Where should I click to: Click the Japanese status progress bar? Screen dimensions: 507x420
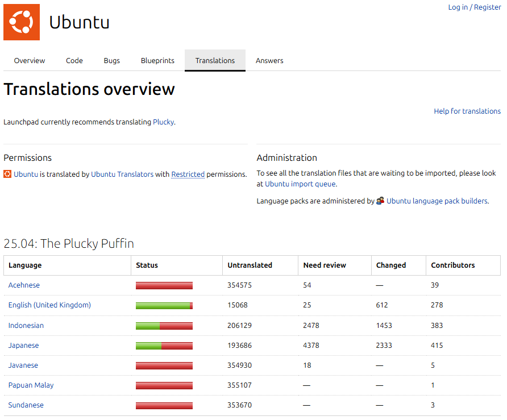coord(164,346)
